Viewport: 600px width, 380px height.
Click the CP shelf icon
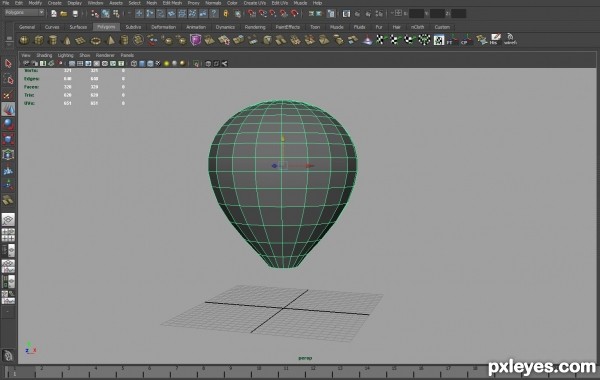pos(466,40)
